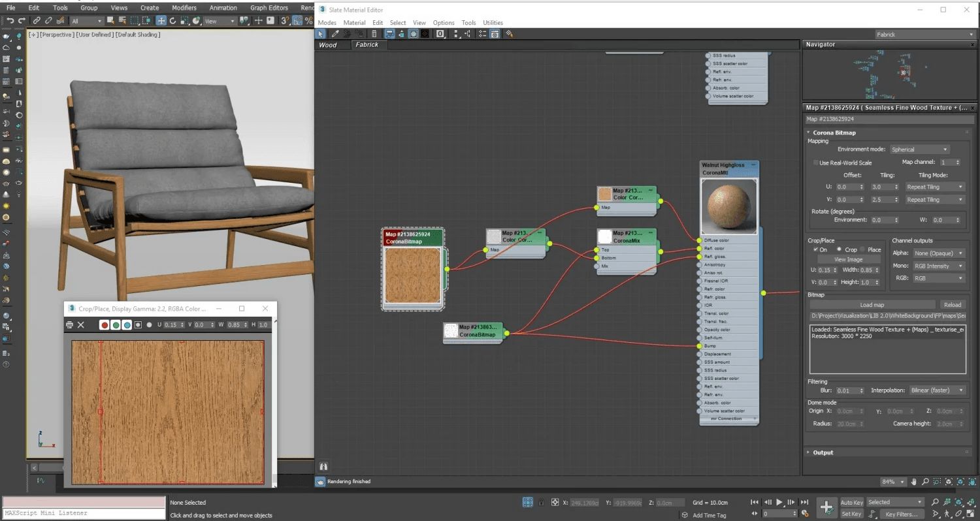Click the Show Shaded Material in Viewport icon
The width and height of the screenshot is (980, 521).
coord(413,33)
